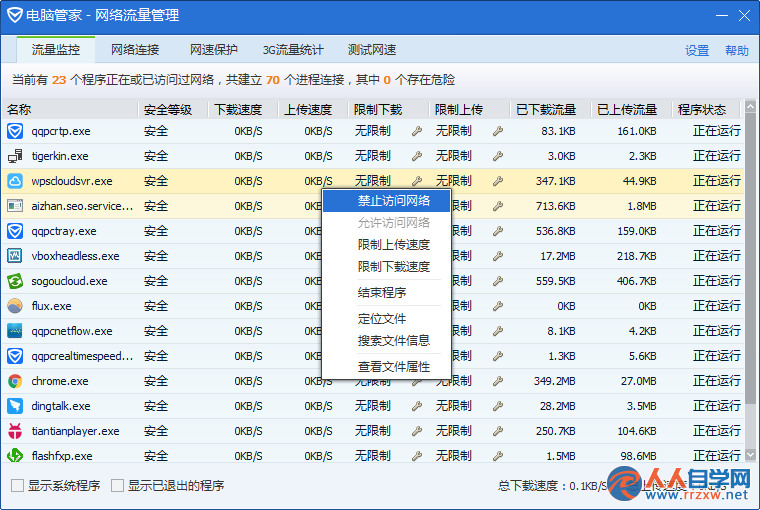The height and width of the screenshot is (510, 760).
Task: Click the flux.exe icon
Action: [x=15, y=306]
